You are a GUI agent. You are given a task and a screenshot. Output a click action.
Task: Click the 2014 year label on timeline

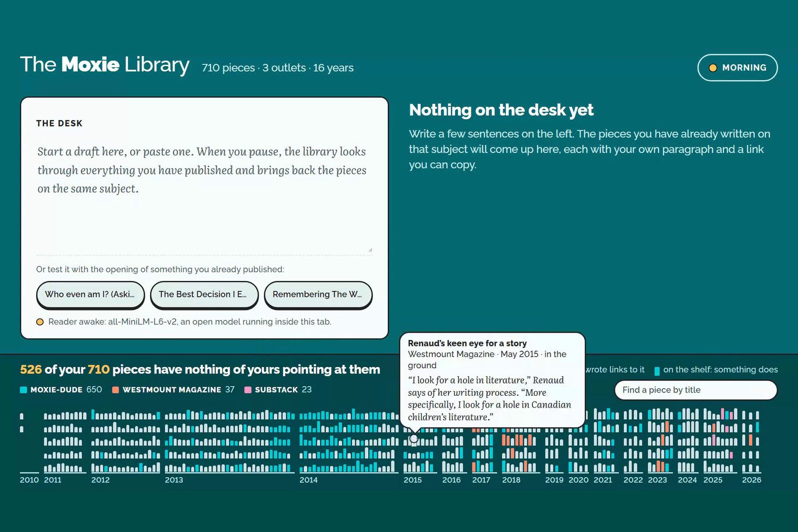(309, 480)
